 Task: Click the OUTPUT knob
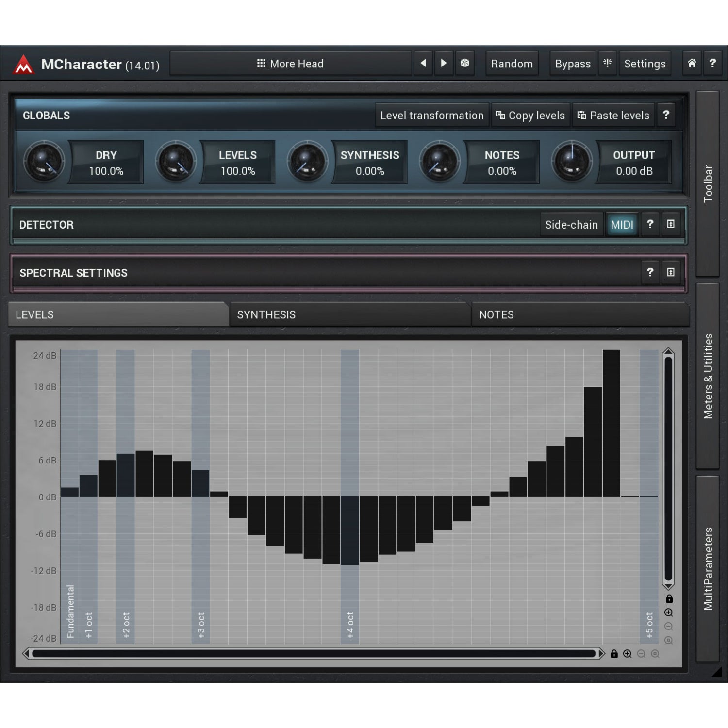572,162
